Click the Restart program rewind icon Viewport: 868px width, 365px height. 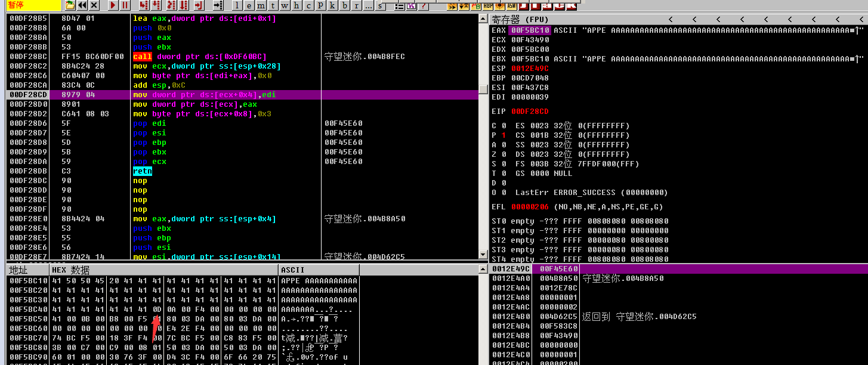(x=82, y=5)
